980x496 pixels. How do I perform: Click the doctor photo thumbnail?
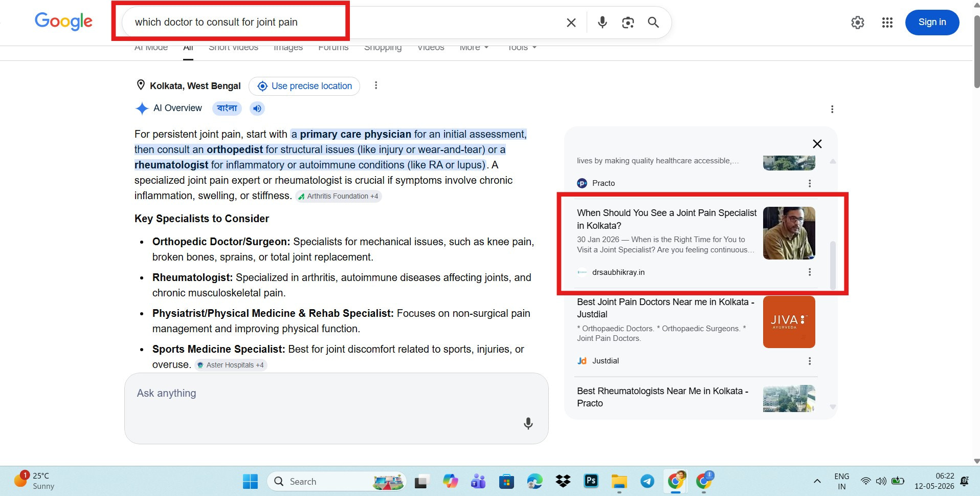[x=789, y=233]
